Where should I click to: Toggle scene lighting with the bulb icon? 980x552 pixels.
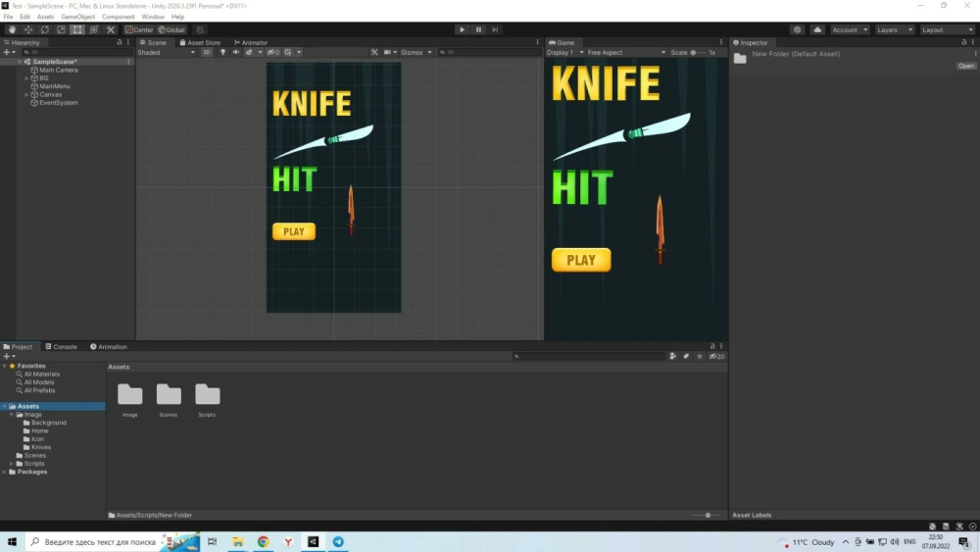[223, 52]
